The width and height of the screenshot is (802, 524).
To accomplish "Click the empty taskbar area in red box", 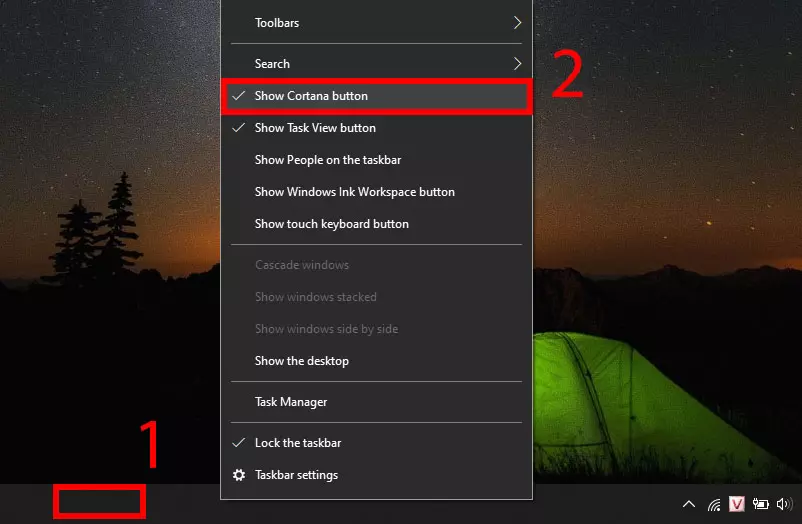I will pyautogui.click(x=99, y=502).
